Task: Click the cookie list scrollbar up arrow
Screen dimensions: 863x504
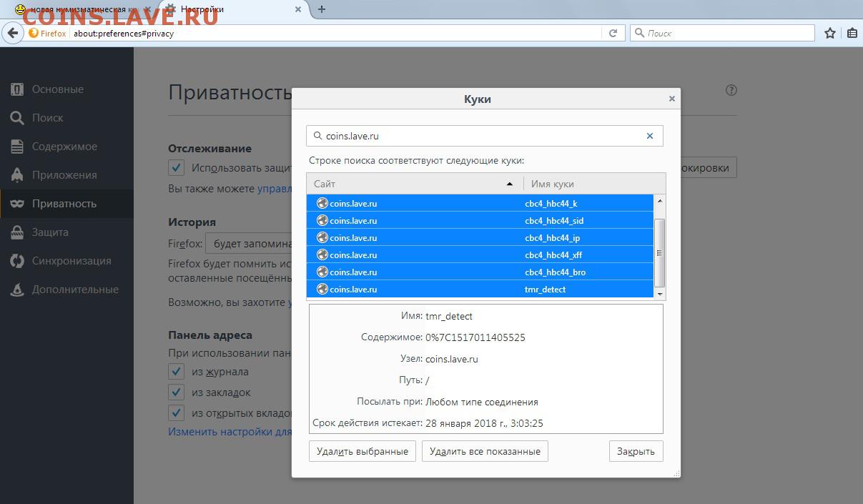Action: coord(659,200)
